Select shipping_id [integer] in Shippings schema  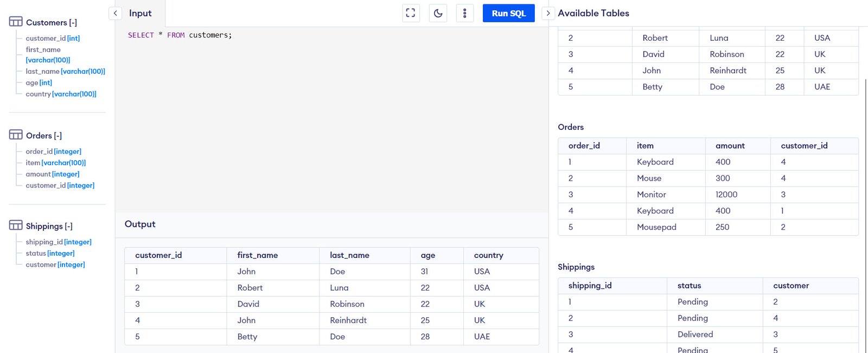coord(59,242)
